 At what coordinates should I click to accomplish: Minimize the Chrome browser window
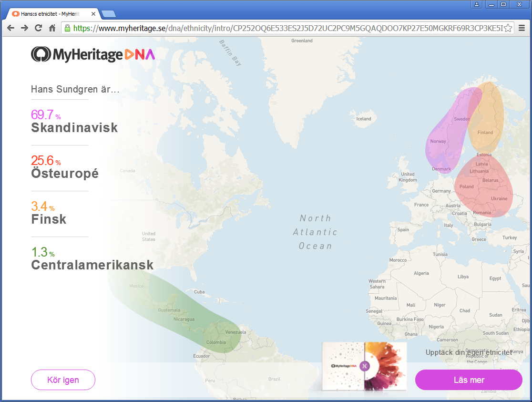click(x=491, y=4)
